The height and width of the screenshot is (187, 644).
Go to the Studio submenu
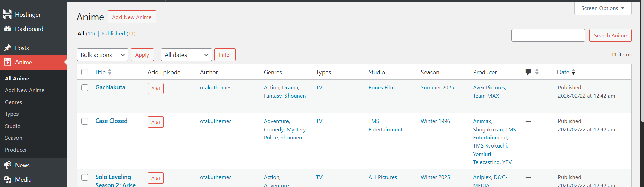point(13,126)
